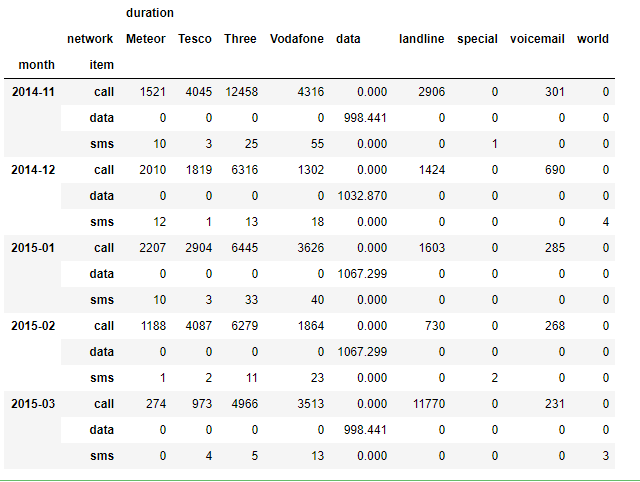Select the voicemail value 690
This screenshot has width=640, height=482.
(549, 170)
